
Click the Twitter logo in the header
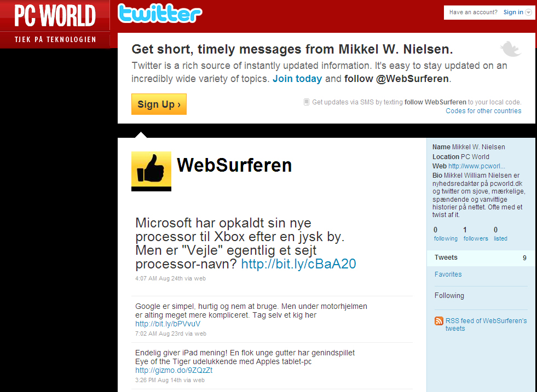[160, 14]
